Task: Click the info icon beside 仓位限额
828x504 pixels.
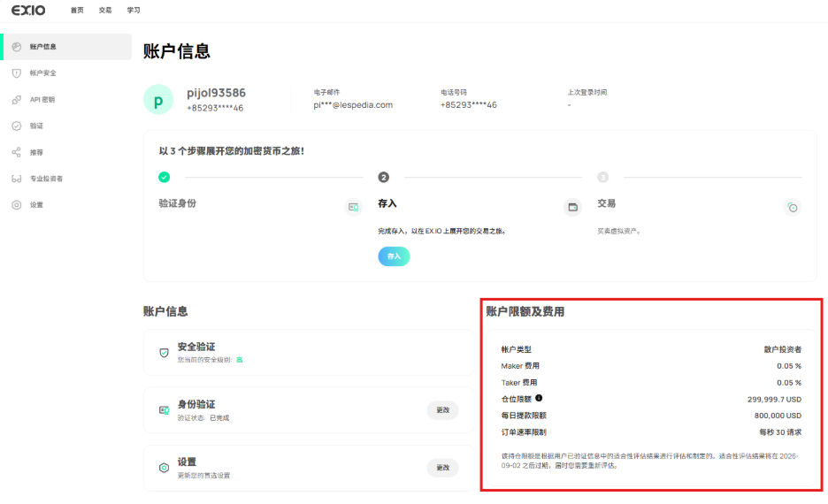Action: (540, 399)
